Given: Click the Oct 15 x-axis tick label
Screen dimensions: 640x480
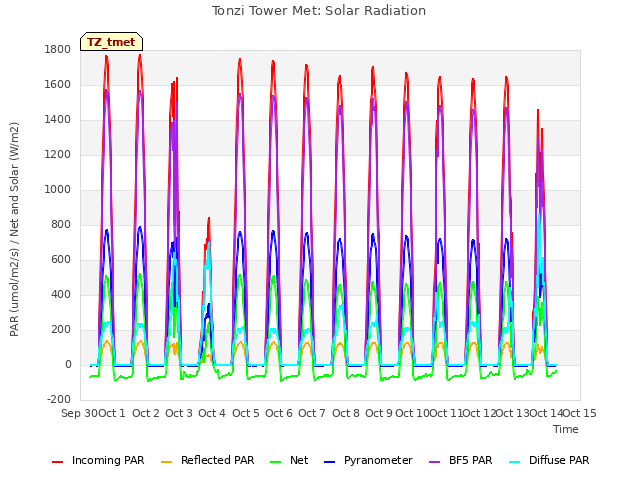Looking at the screenshot, I should coord(580,413).
